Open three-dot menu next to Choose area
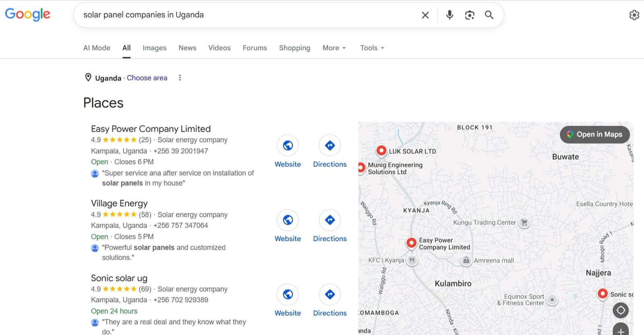This screenshot has width=644, height=335. [180, 78]
